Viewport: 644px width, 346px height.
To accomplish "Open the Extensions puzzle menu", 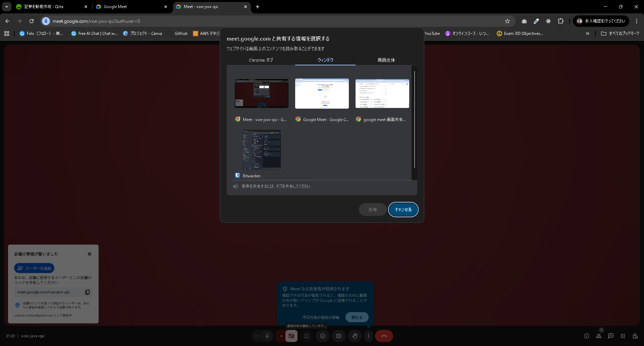I will (x=560, y=21).
